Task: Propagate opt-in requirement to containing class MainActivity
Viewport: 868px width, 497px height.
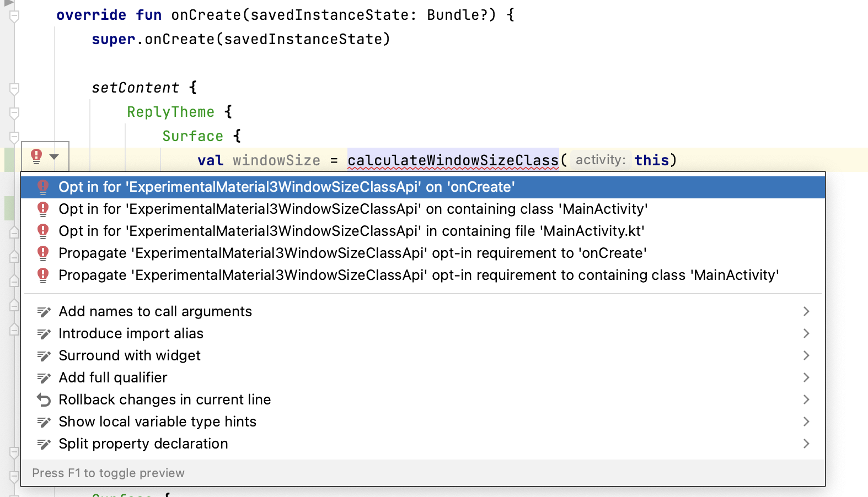Action: [x=418, y=275]
